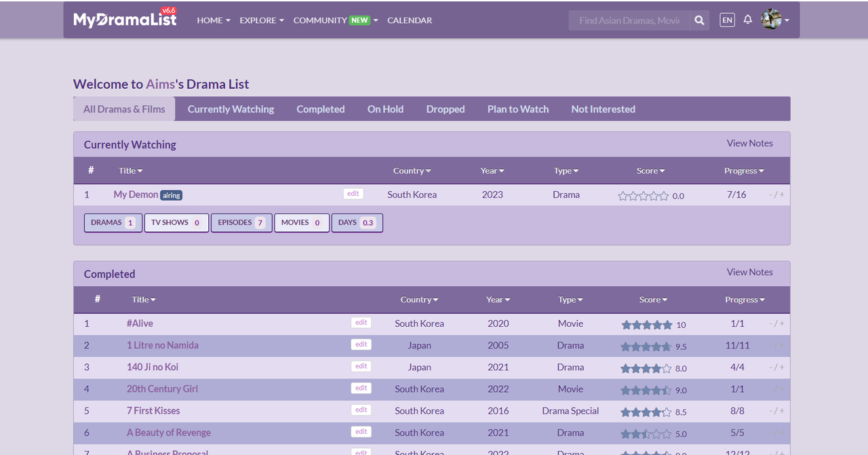This screenshot has height=455, width=868.
Task: Open the 1 Litre no Namida page
Action: (x=163, y=345)
